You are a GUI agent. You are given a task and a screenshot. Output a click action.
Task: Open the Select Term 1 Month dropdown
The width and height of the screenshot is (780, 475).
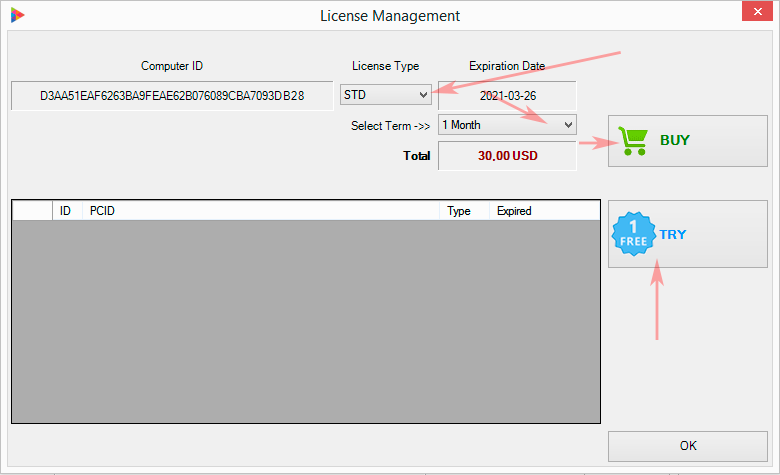[507, 125]
